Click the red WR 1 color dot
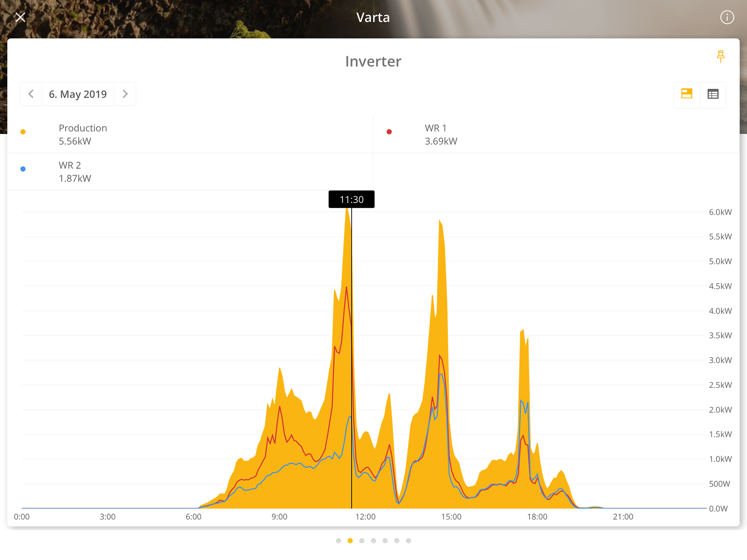This screenshot has height=560, width=747. 389,132
